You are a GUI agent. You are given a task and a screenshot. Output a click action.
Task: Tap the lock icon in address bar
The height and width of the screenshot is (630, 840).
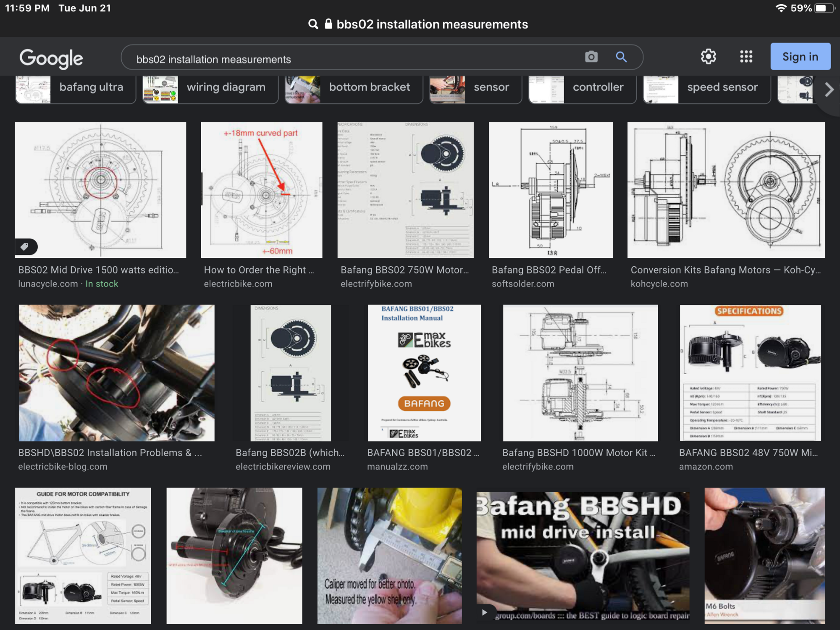tap(328, 24)
